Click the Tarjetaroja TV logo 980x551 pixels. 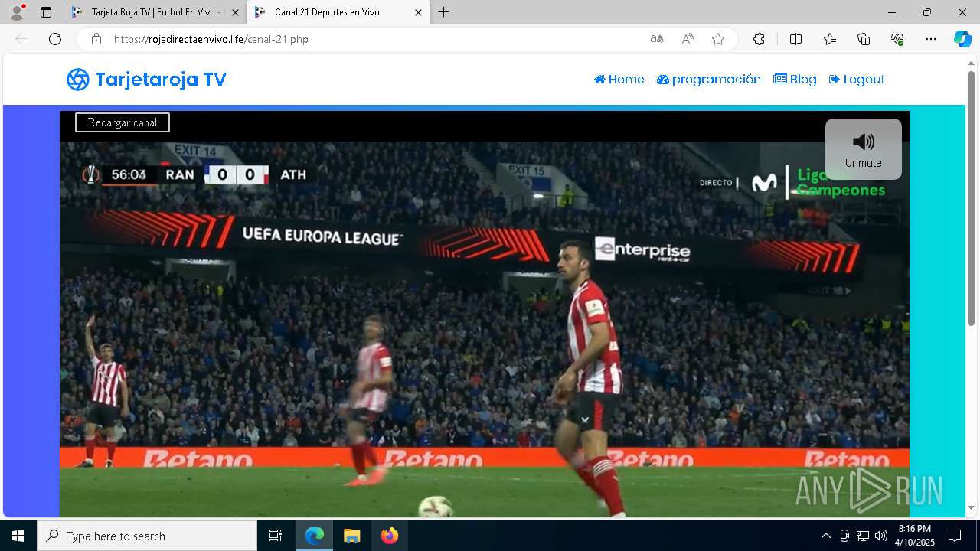click(x=146, y=80)
